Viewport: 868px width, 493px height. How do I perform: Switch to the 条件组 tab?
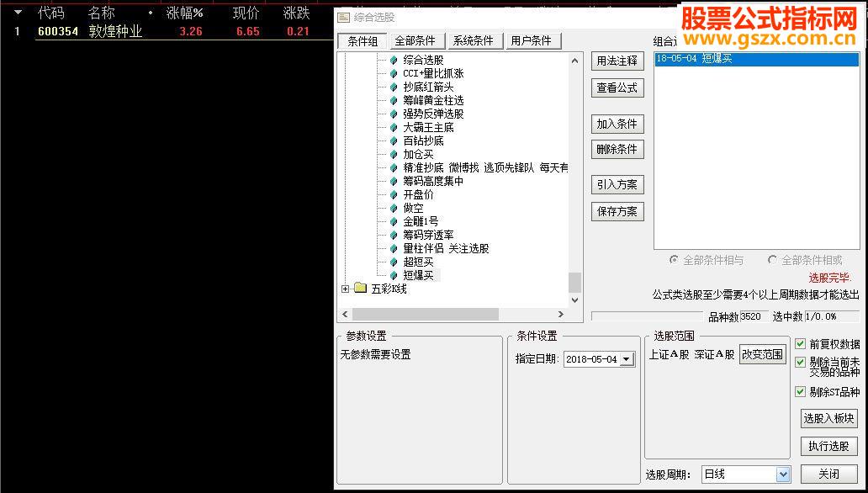click(x=363, y=41)
